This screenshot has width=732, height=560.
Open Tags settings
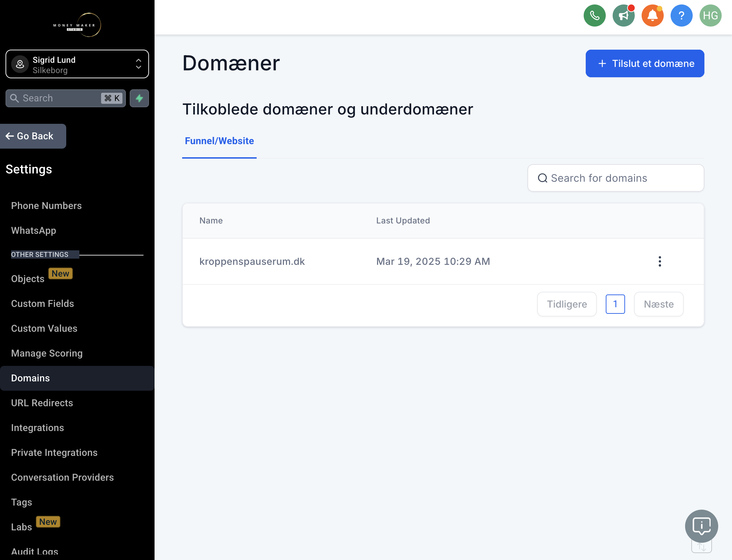(21, 502)
